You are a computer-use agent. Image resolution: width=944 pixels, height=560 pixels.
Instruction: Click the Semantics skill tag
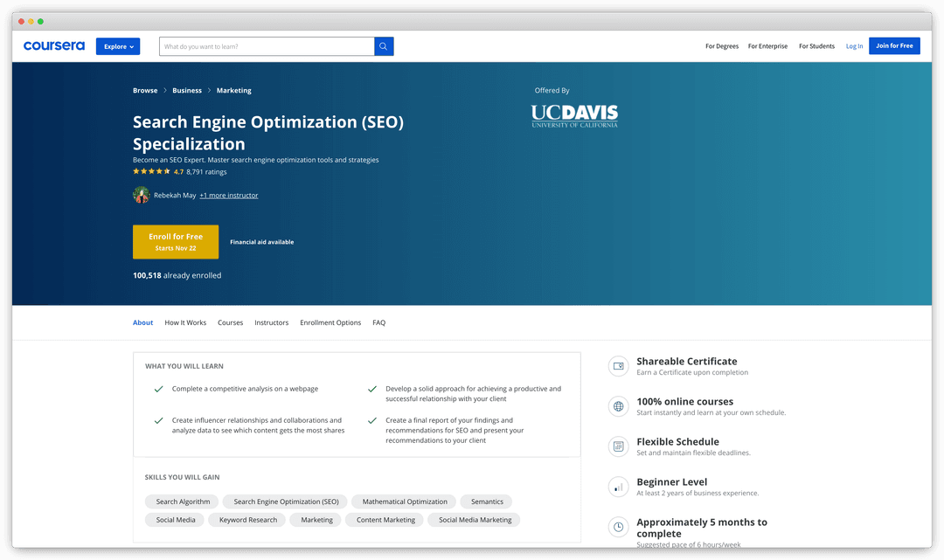[x=487, y=501]
